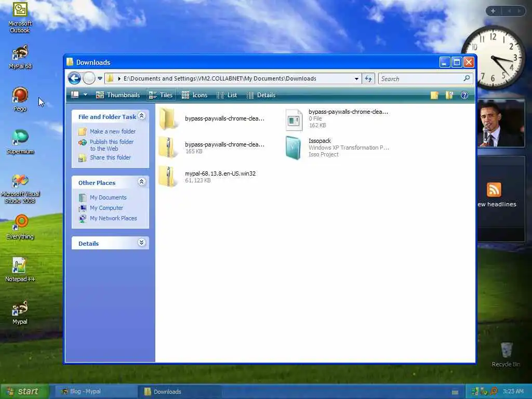
Task: Collapse the Other Places panel
Action: click(x=141, y=182)
